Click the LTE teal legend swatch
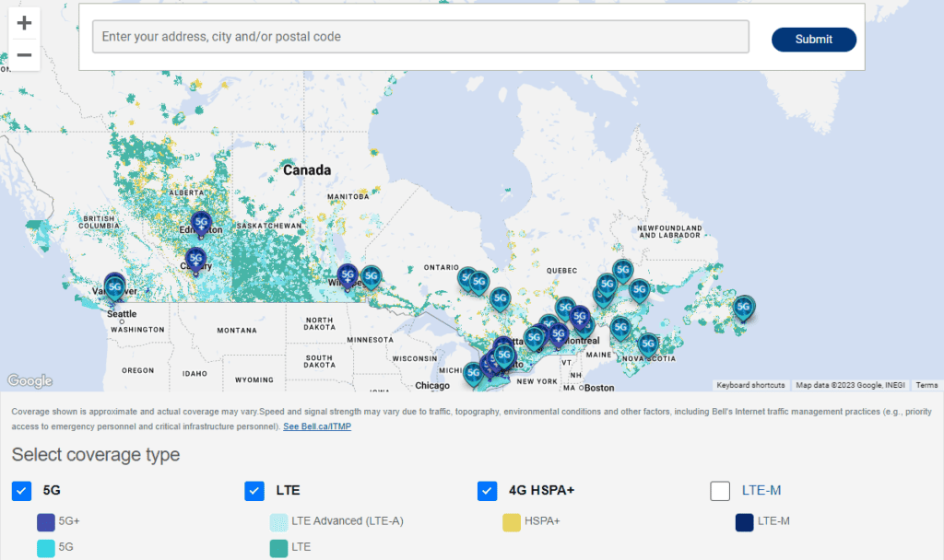 [278, 548]
